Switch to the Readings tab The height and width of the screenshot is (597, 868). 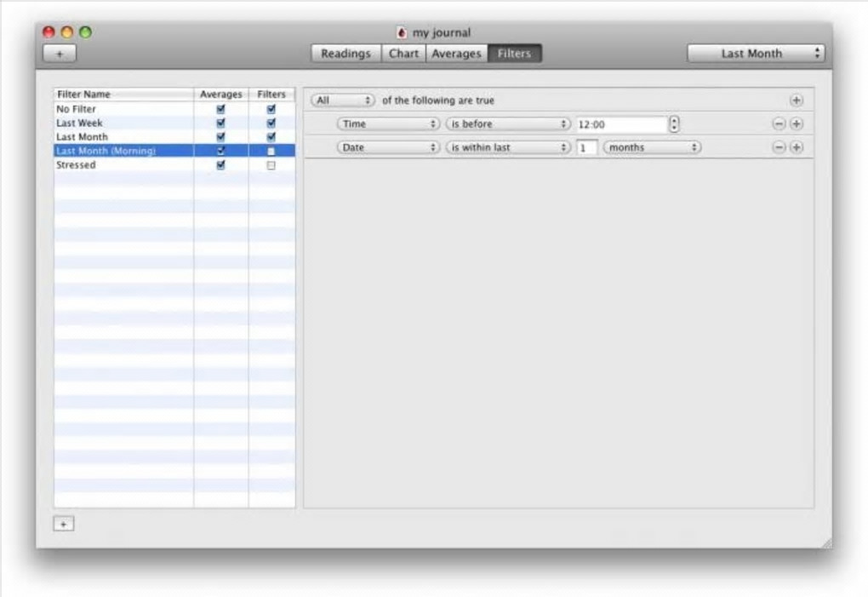point(346,54)
